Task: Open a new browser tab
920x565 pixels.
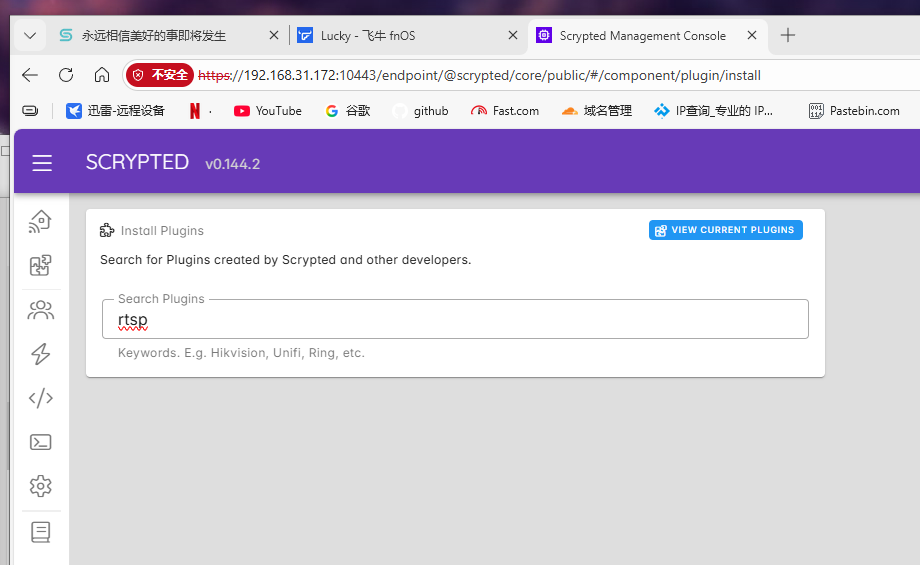Action: pyautogui.click(x=788, y=35)
